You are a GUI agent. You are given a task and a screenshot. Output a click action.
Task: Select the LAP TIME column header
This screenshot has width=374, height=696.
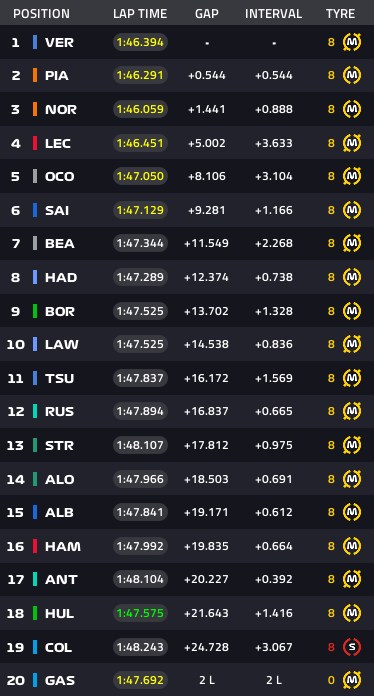click(140, 14)
